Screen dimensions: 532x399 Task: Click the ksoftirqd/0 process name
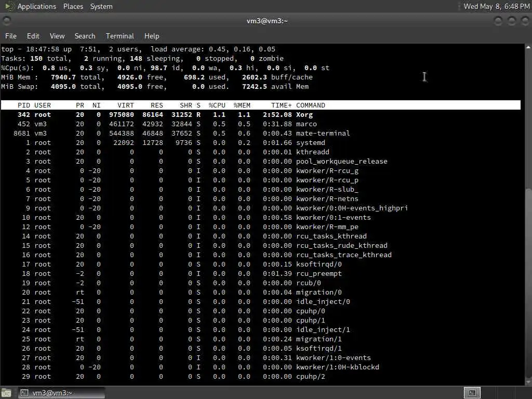(319, 264)
